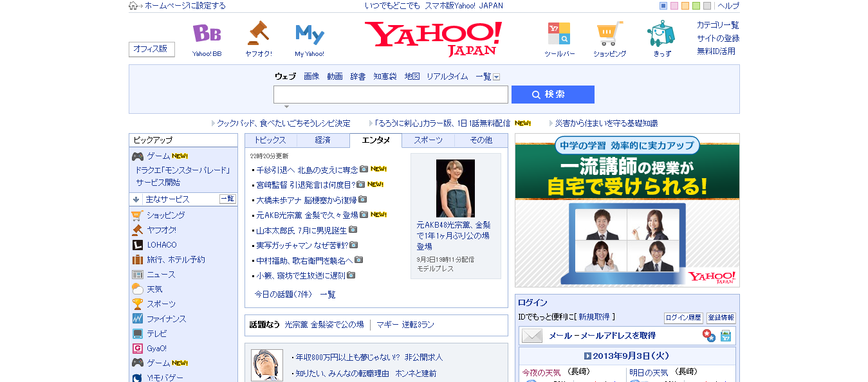Click the ファイナンス chart icon
Viewport: 868px width, 382px height.
click(137, 319)
